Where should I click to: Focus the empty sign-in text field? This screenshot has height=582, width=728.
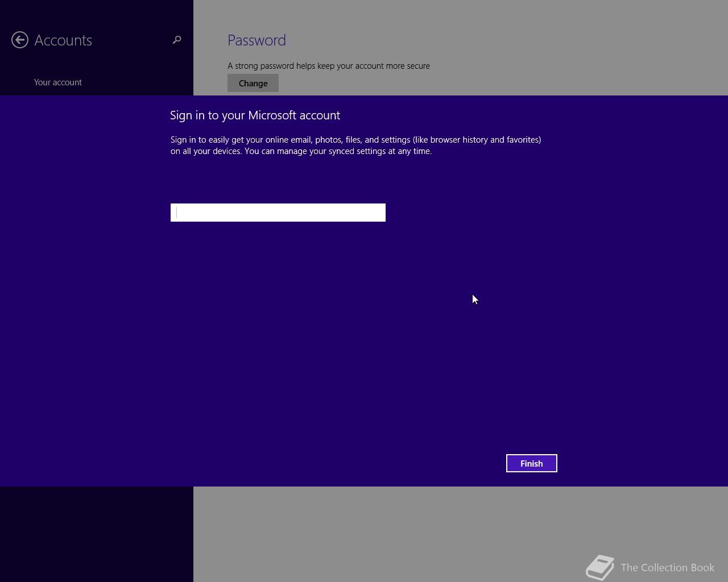tap(278, 213)
